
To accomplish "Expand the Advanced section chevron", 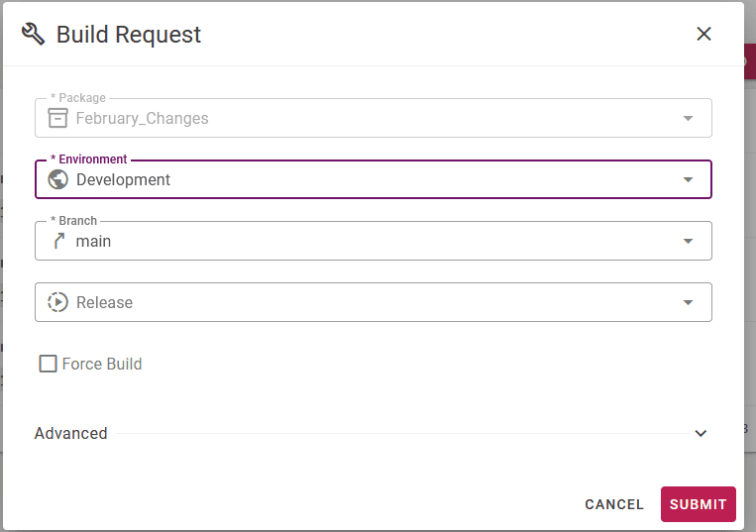I will [701, 433].
